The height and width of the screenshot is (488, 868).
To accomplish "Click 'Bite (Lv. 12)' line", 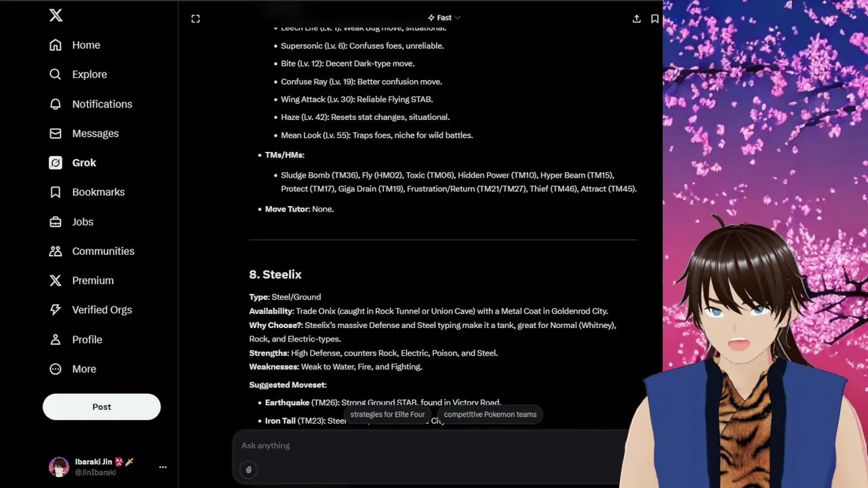I will tap(348, 64).
